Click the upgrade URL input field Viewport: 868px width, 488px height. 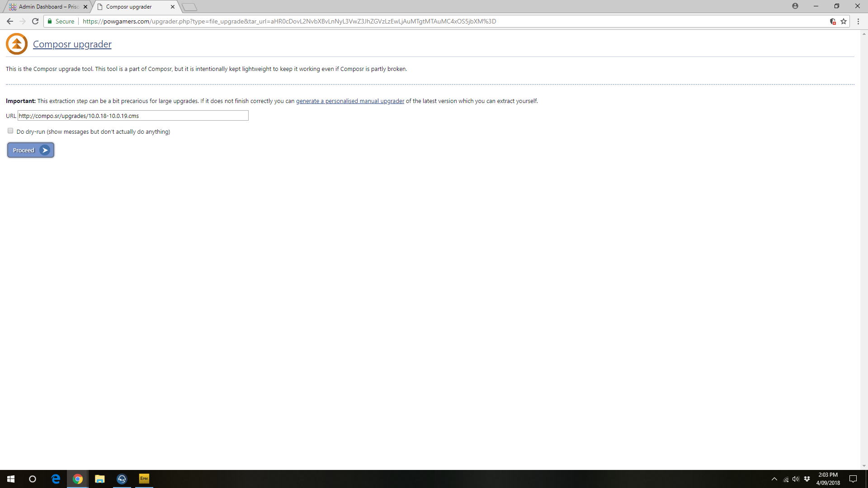point(133,116)
